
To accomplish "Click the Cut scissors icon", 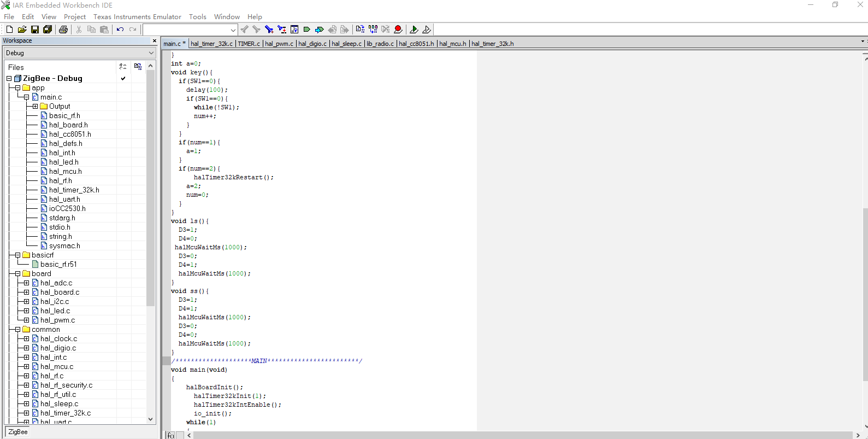I will coord(79,30).
